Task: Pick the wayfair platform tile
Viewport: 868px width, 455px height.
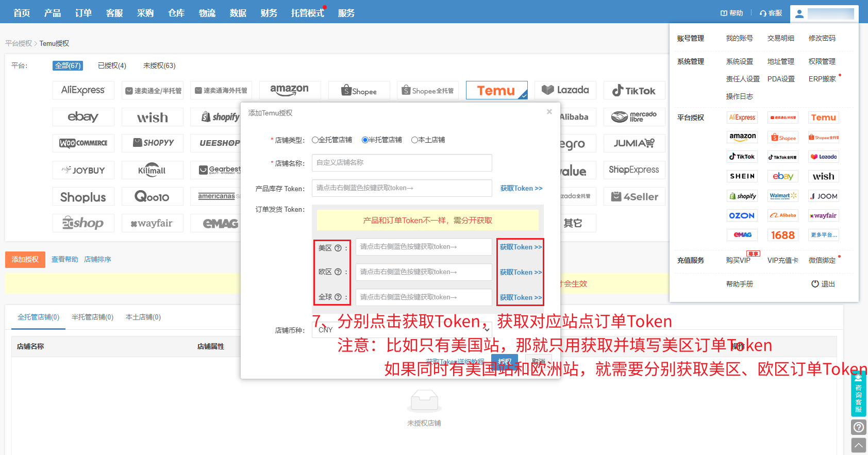Action: click(153, 223)
